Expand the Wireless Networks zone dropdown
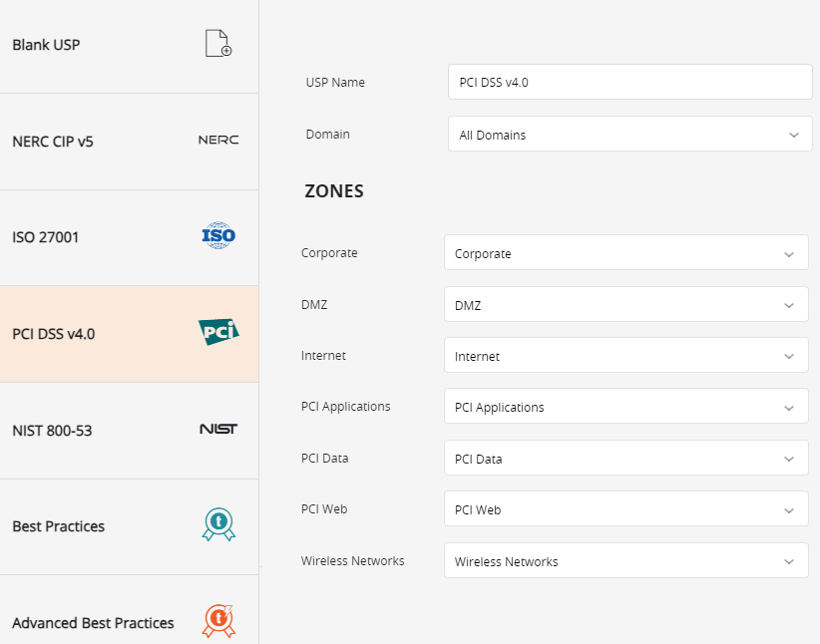The width and height of the screenshot is (820, 644). click(x=625, y=561)
